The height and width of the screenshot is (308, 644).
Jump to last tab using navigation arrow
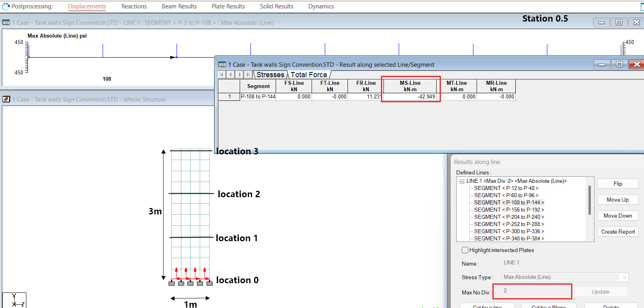(248, 74)
